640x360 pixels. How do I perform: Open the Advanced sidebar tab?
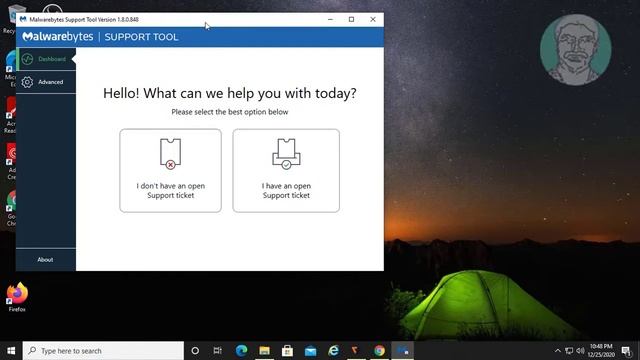click(x=46, y=82)
